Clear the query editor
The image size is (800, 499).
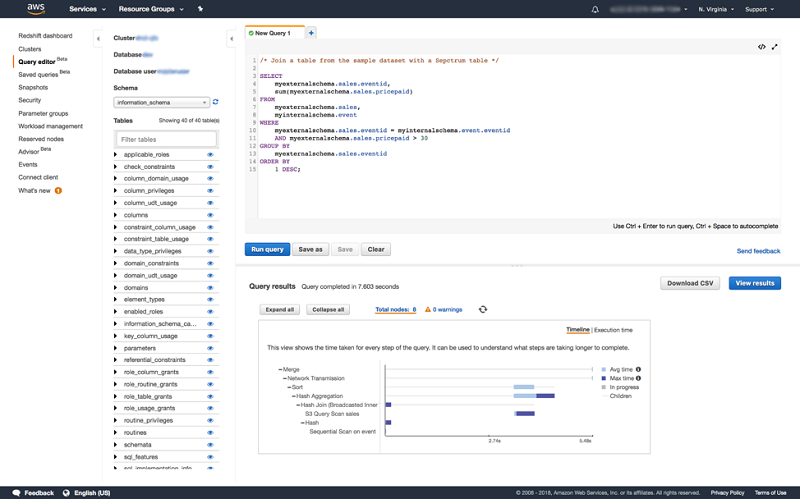coord(376,250)
